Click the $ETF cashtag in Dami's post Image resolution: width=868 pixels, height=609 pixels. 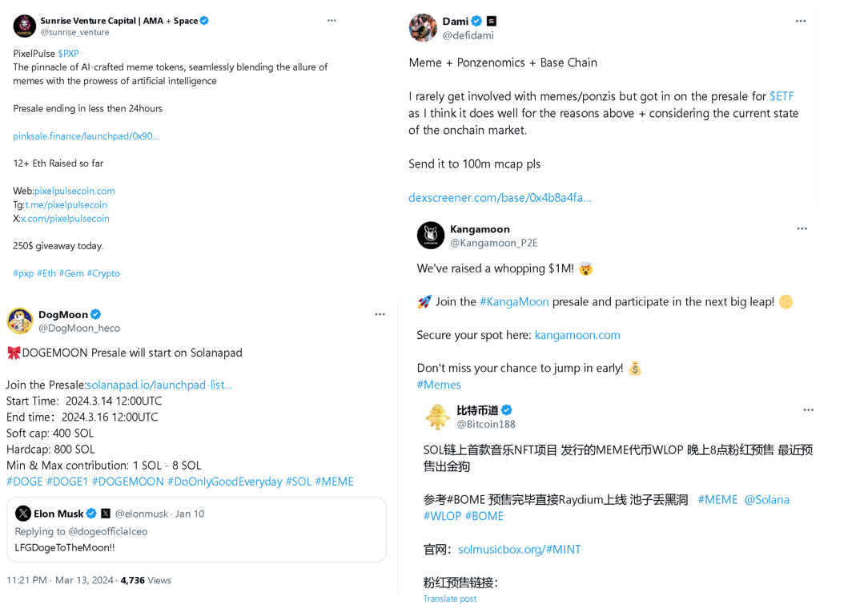click(781, 95)
